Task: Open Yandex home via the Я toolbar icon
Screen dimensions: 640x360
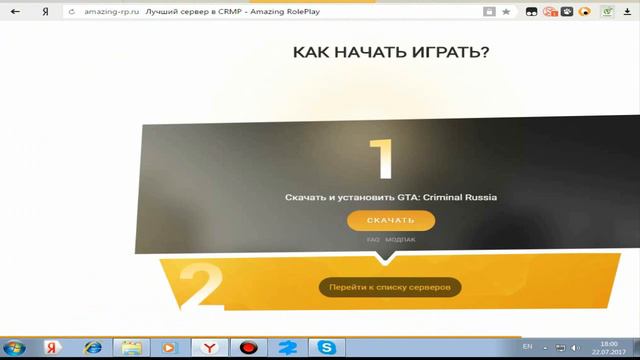Action: pos(45,11)
